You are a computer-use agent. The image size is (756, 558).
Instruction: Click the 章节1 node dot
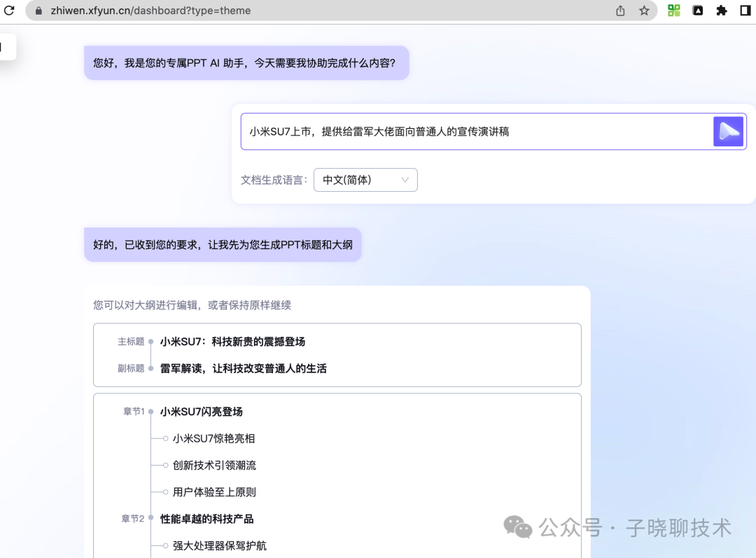[x=151, y=412]
